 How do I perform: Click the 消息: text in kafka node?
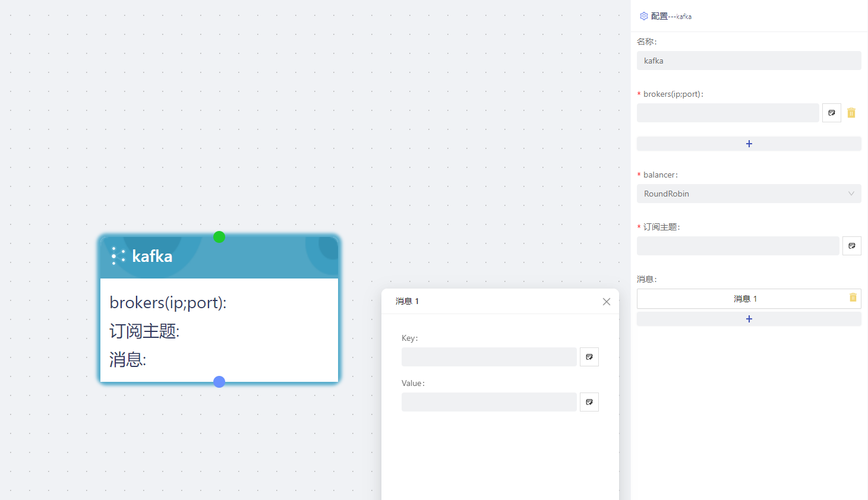tap(128, 359)
